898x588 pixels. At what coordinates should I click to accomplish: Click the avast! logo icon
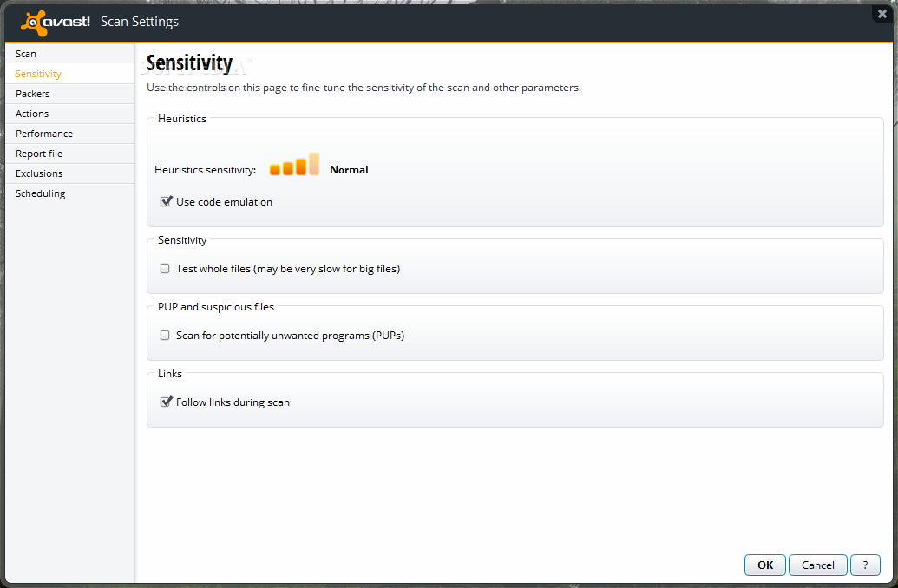pos(33,23)
